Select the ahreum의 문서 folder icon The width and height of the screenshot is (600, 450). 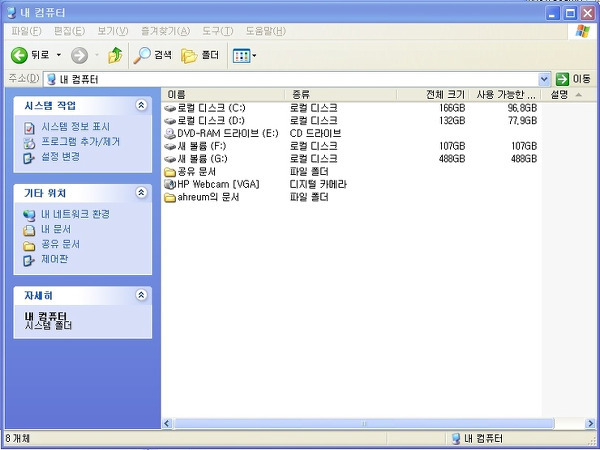[170, 197]
